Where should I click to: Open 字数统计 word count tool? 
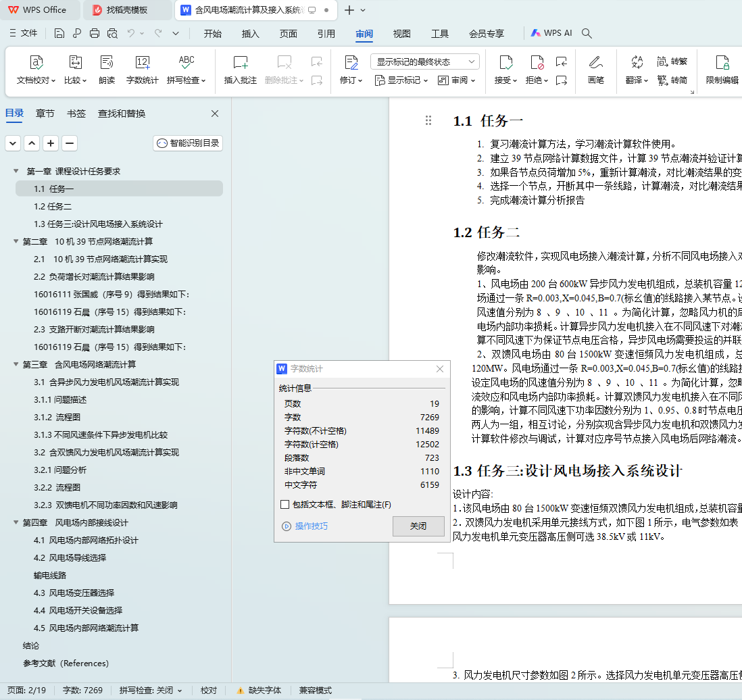pos(143,70)
